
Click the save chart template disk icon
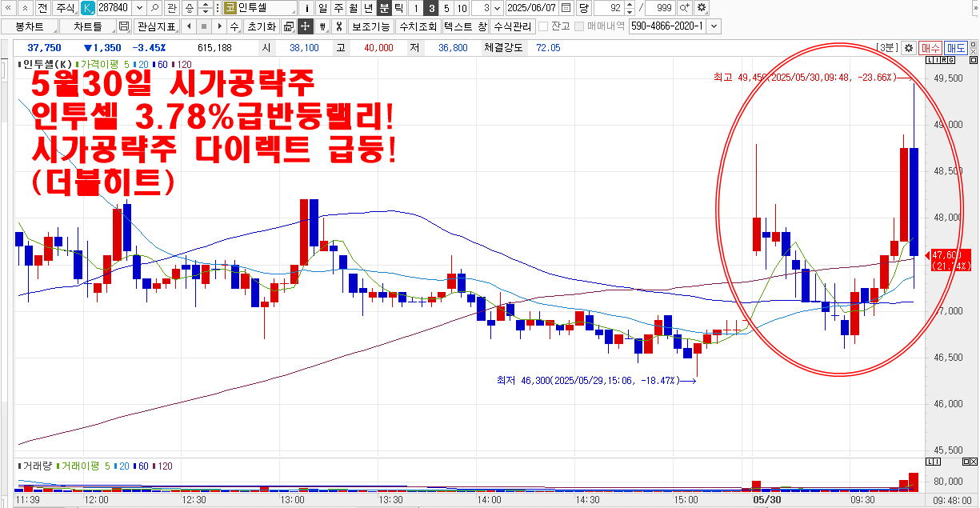pos(124,26)
